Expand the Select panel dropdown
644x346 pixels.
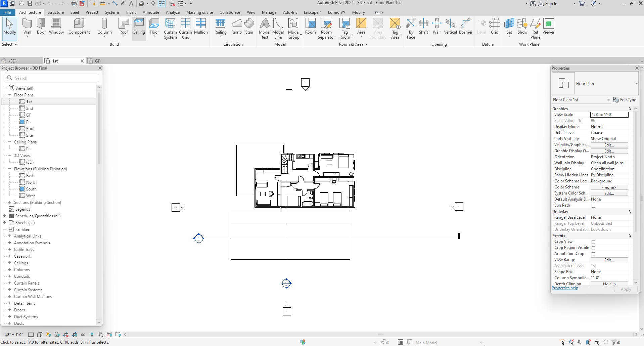pyautogui.click(x=9, y=44)
